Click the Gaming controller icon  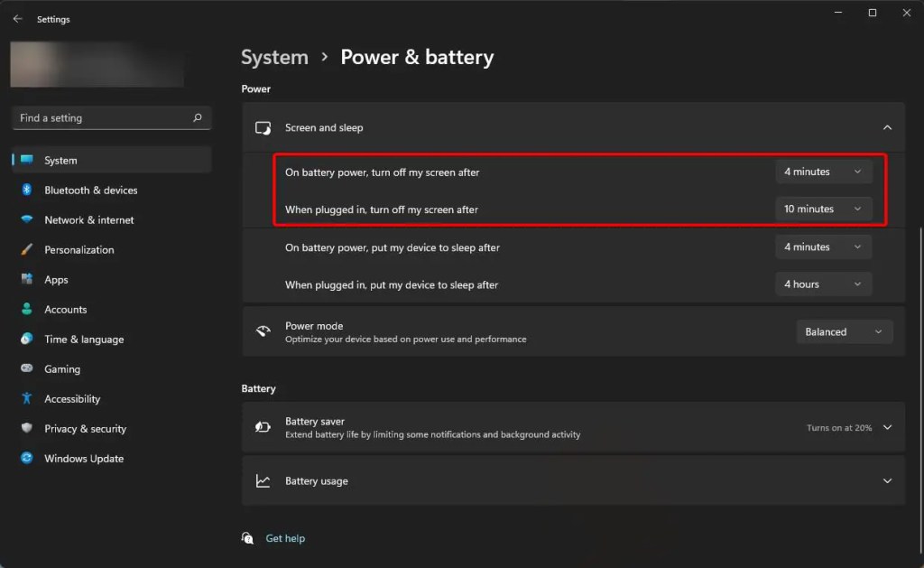tap(27, 368)
